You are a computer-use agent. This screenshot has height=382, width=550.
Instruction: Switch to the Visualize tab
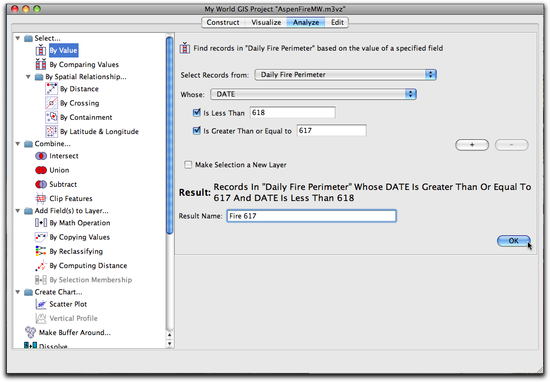[266, 22]
